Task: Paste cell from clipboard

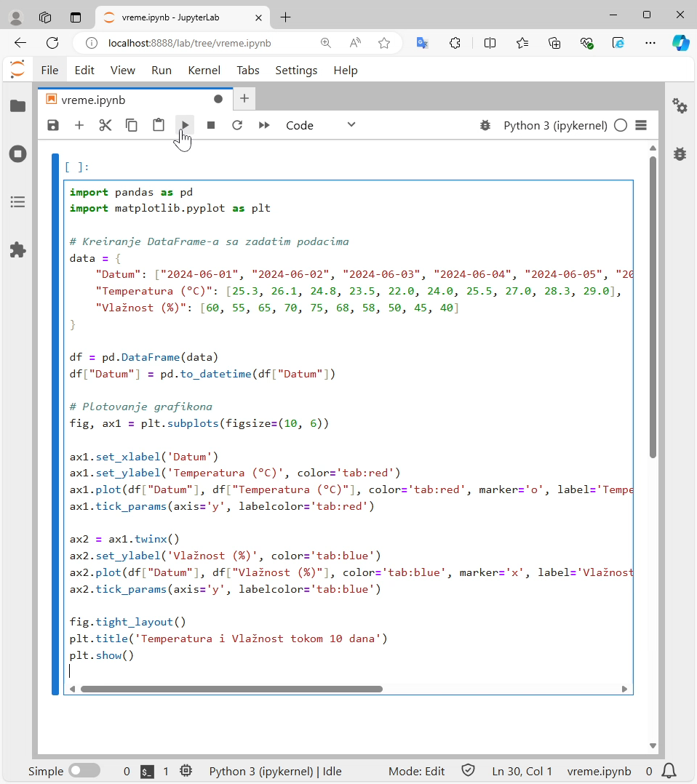Action: (x=159, y=125)
